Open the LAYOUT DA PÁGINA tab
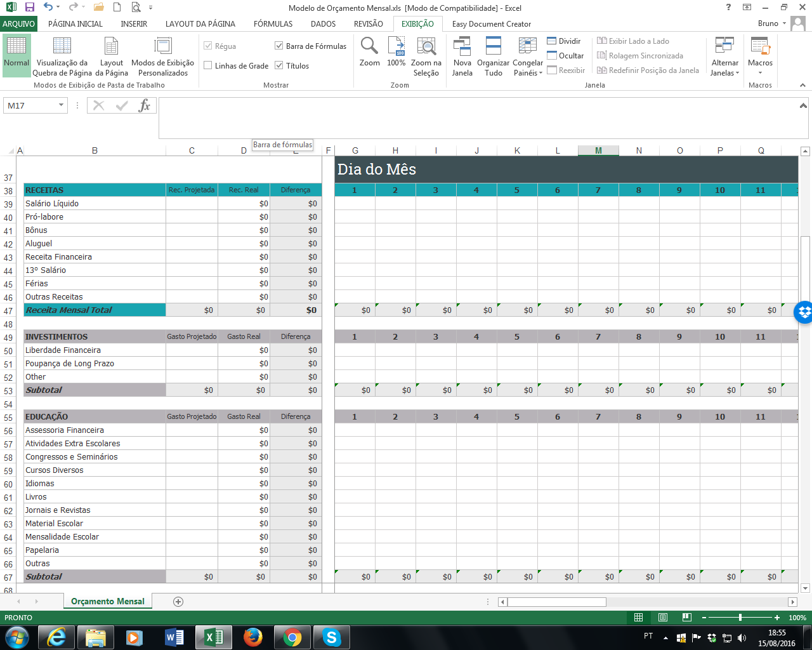Screen dimensions: 812x650 click(x=200, y=23)
